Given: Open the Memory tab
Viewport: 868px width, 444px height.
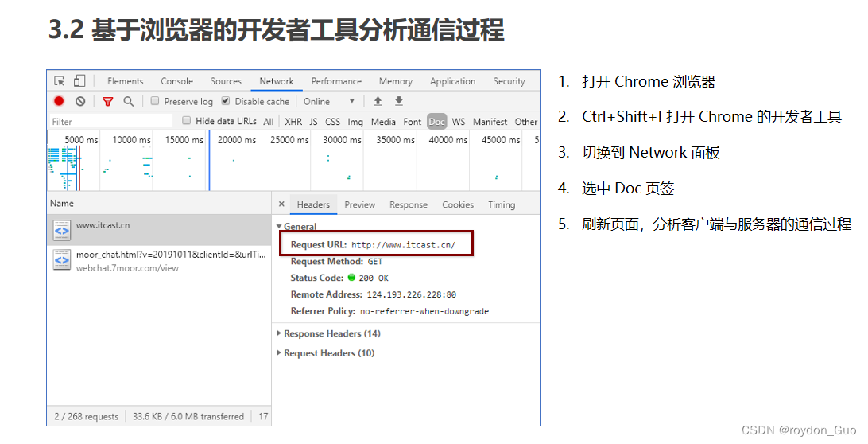Looking at the screenshot, I should click(396, 81).
